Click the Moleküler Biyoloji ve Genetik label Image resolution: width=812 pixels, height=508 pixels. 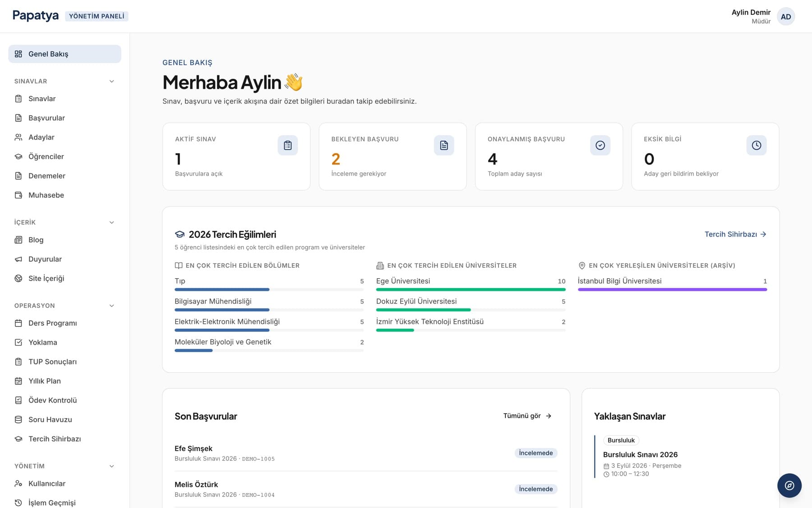(223, 342)
